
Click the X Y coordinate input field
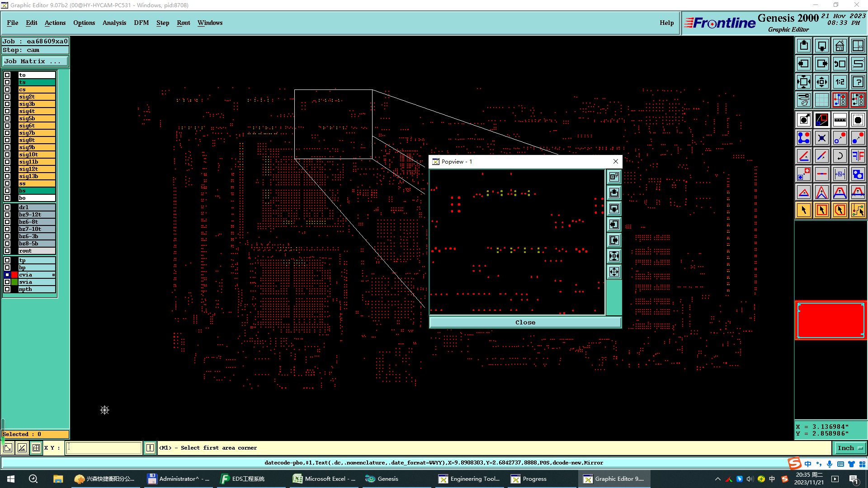pyautogui.click(x=104, y=448)
